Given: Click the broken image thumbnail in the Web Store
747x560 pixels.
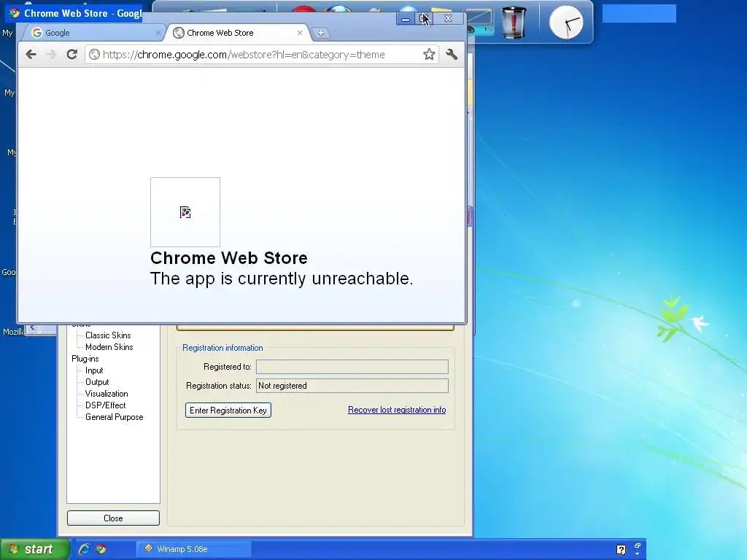Looking at the screenshot, I should coord(185,212).
